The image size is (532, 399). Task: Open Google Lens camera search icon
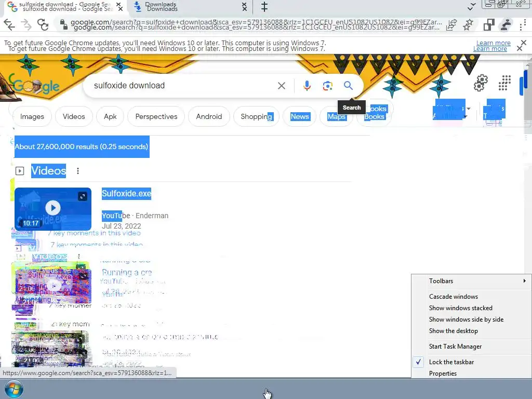point(327,86)
